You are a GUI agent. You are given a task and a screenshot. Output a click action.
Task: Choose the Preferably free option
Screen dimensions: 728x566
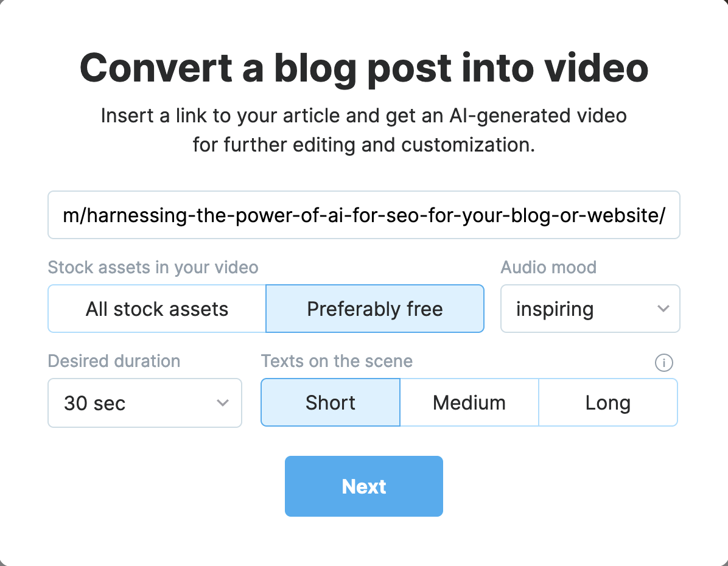pyautogui.click(x=375, y=309)
